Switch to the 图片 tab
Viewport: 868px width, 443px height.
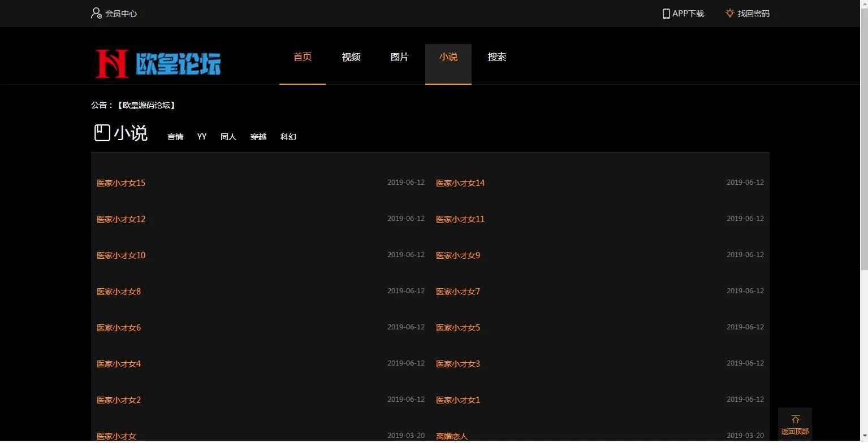400,57
